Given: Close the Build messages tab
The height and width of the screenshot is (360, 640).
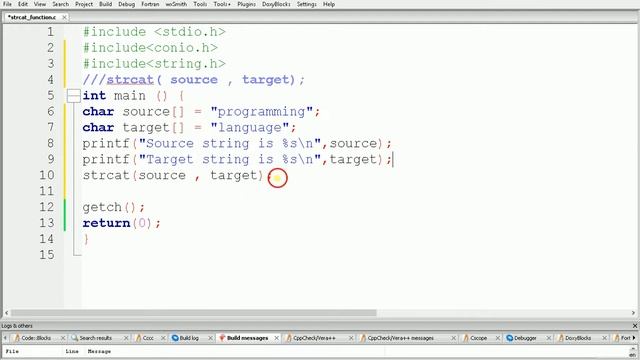Looking at the screenshot, I should click(276, 338).
